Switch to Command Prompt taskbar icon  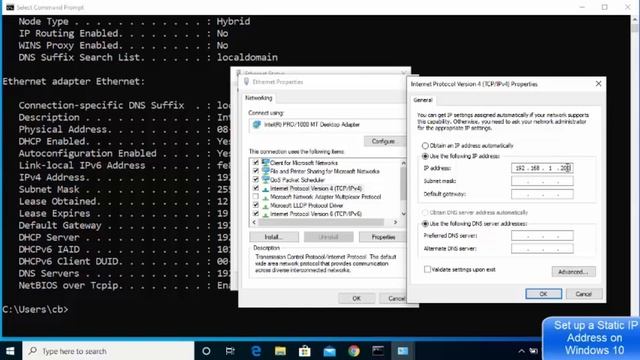tap(378, 351)
